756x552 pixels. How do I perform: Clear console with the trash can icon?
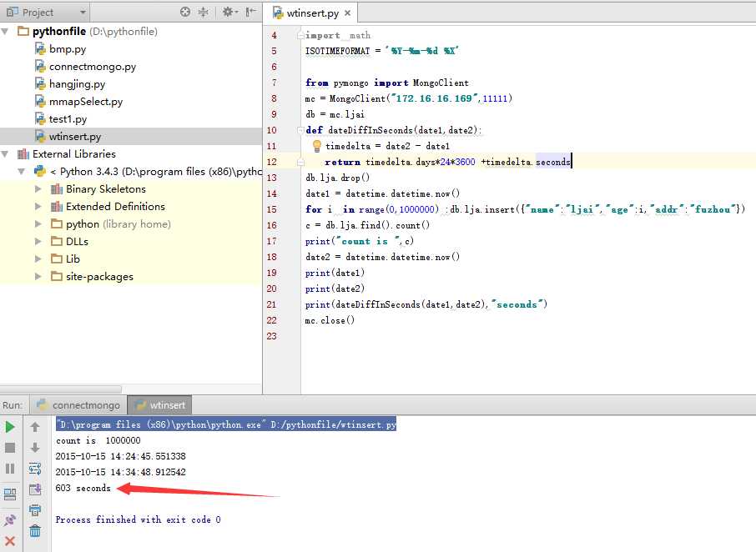tap(35, 531)
